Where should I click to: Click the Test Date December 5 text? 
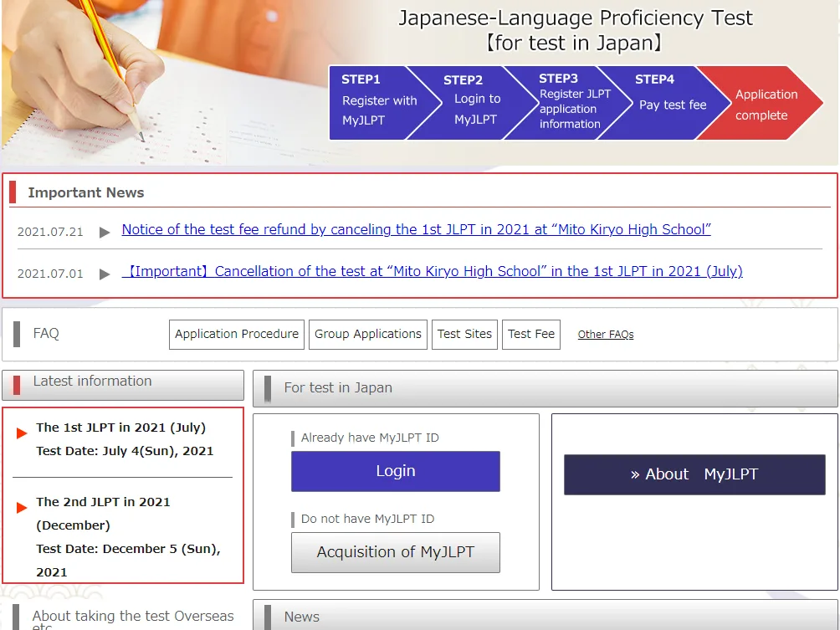click(128, 561)
